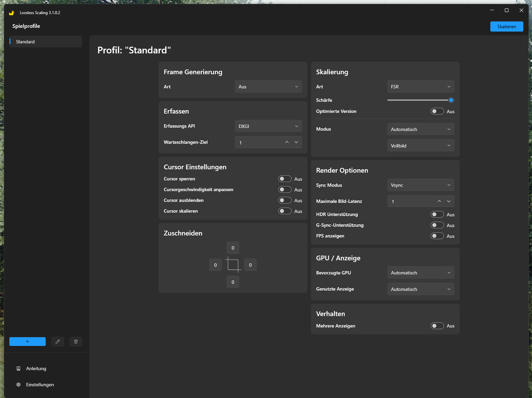Increase Maximale Bild-Latenz with up arrow
The height and width of the screenshot is (398, 532).
point(439,201)
